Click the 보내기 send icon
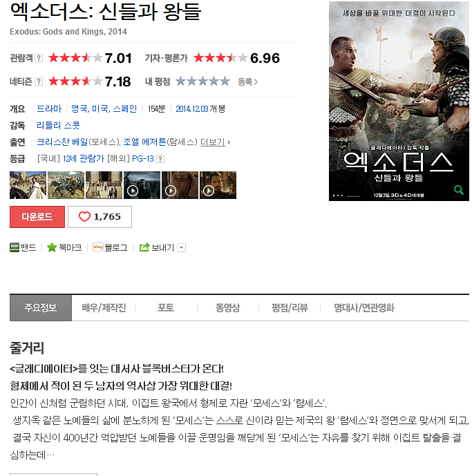 pos(144,247)
